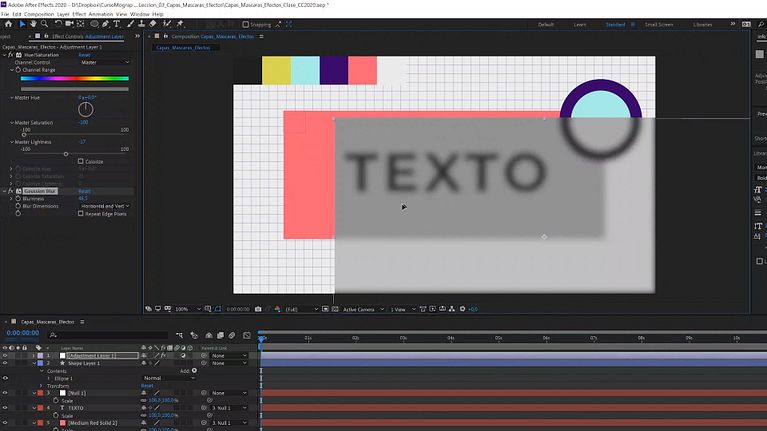Open the Composition menu
This screenshot has width=767, height=431.
[39, 15]
